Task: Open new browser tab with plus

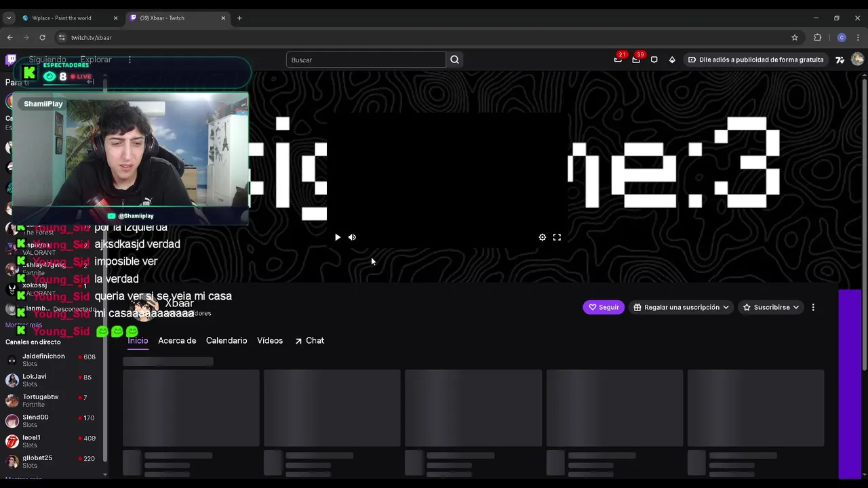Action: (239, 18)
